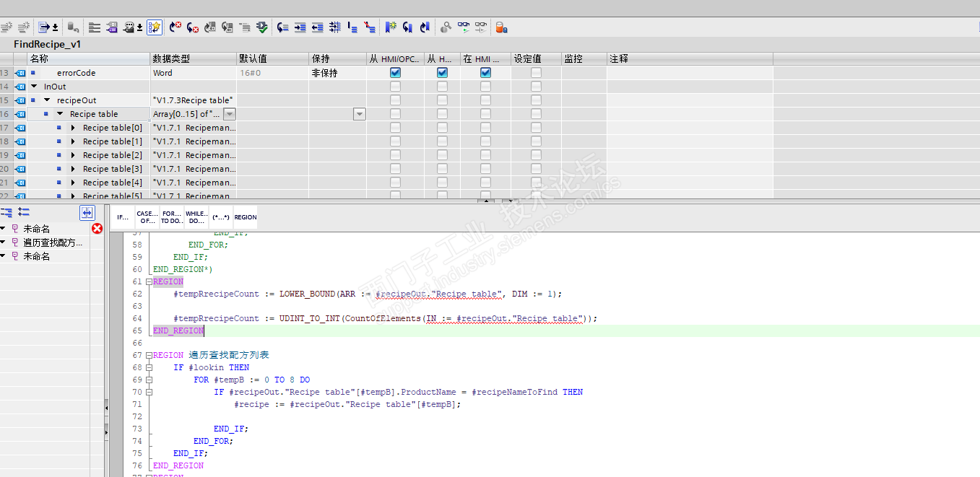Click END_REGION on code line 65

pyautogui.click(x=178, y=331)
